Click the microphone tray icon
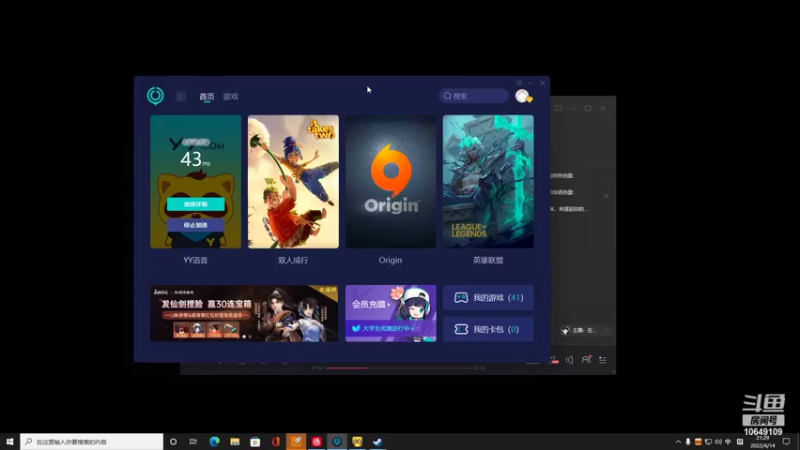This screenshot has width=800, height=450. 688,441
